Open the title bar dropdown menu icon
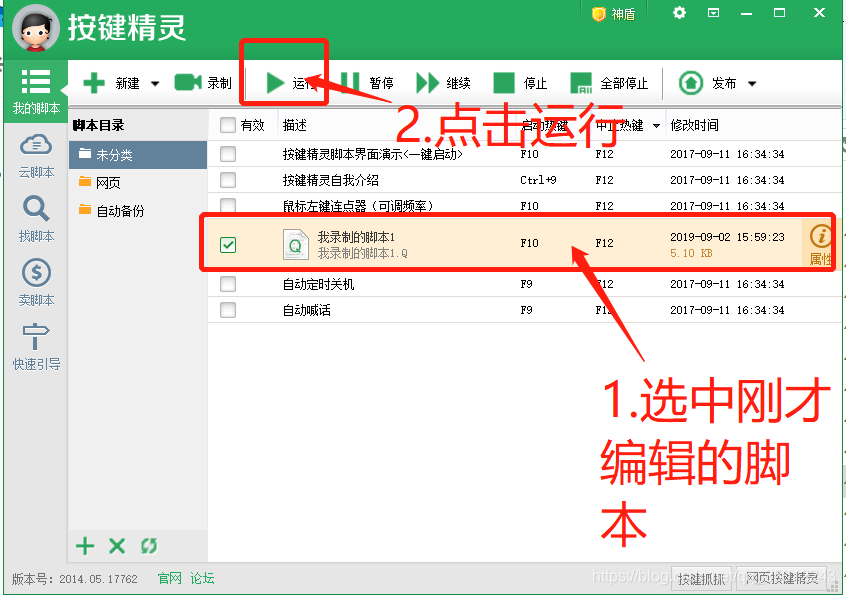 (x=713, y=12)
